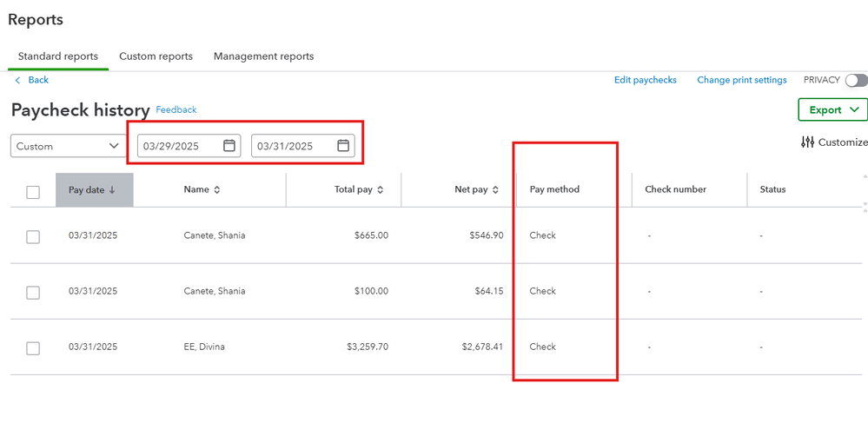
Task: Sort by Name column arrows
Action: (217, 190)
